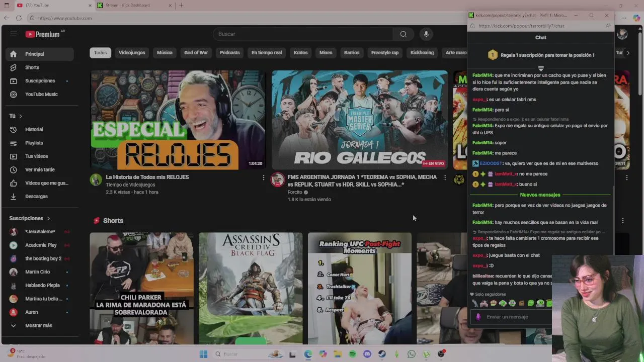
Task: Start voice search with microphone icon
Action: pos(426,34)
